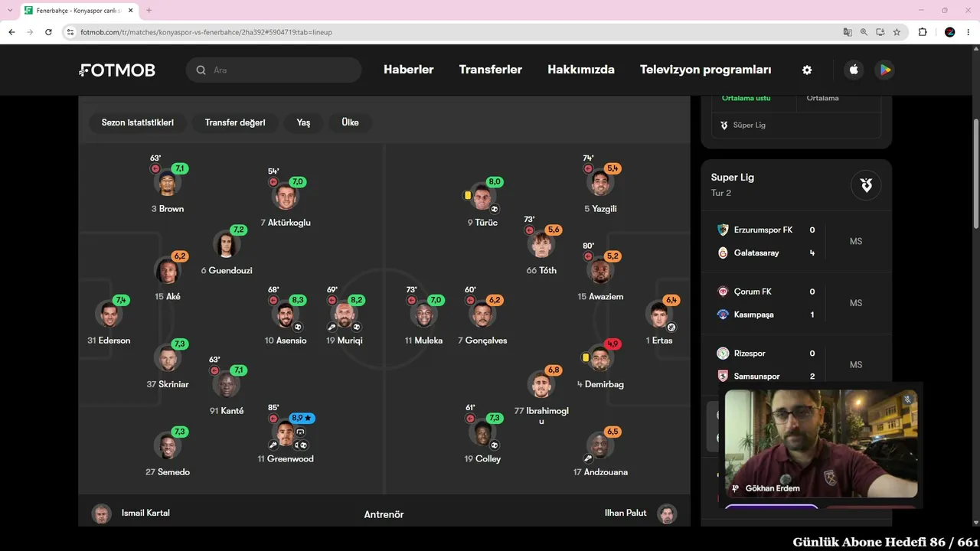This screenshot has width=980, height=551.
Task: Click Galatasaray team logo
Action: pos(723,253)
